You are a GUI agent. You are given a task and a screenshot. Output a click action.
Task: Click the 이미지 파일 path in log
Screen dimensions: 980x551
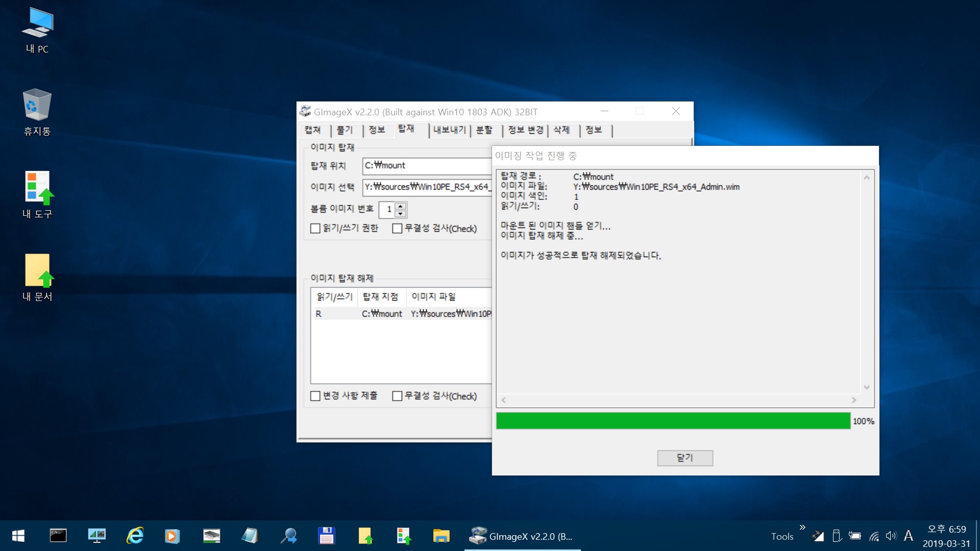(656, 187)
